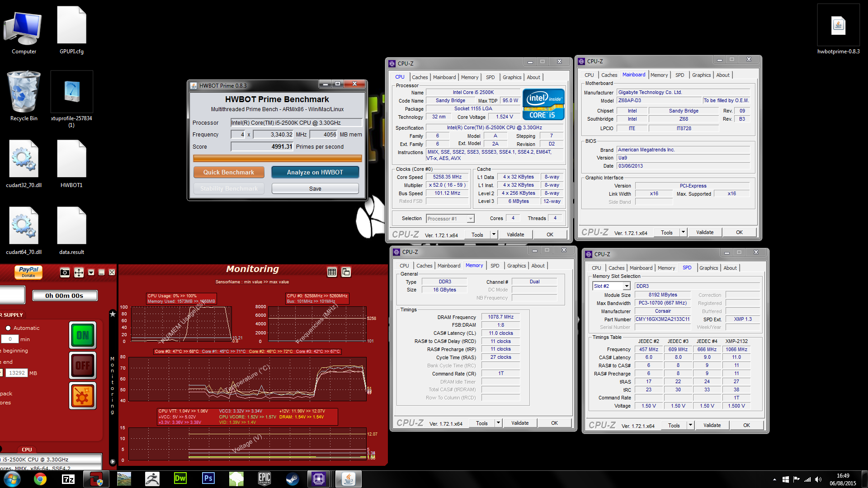Expand Tools arrow in Memory CPU-Z window
Image resolution: width=868 pixels, height=488 pixels.
click(x=498, y=423)
